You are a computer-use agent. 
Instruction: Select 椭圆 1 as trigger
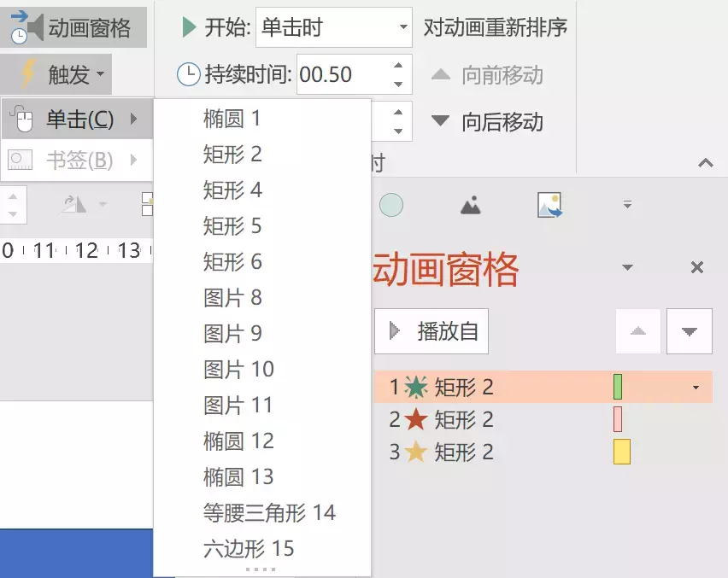point(232,119)
